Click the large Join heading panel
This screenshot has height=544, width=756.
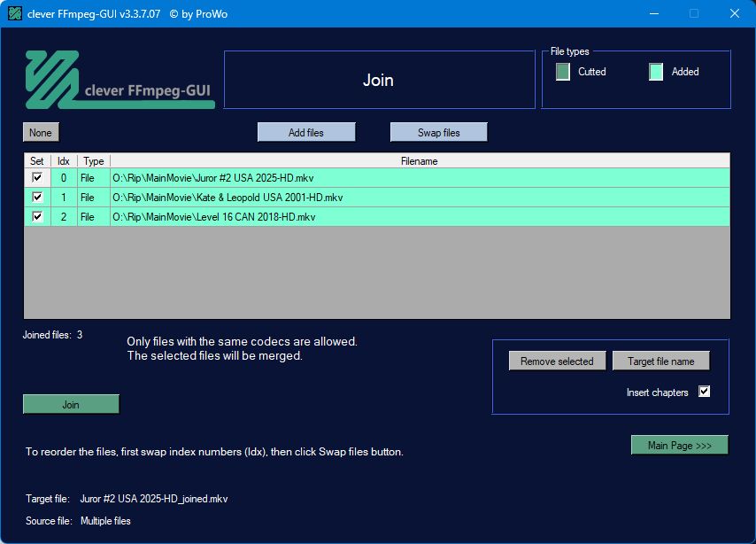[x=380, y=80]
